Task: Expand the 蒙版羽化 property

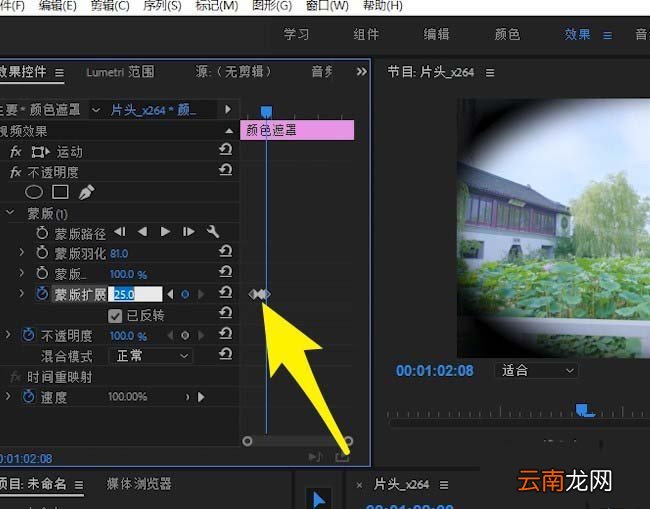Action: point(22,252)
